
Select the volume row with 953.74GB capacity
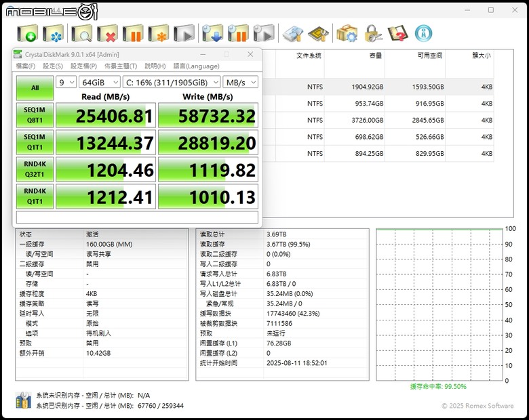pos(378,104)
